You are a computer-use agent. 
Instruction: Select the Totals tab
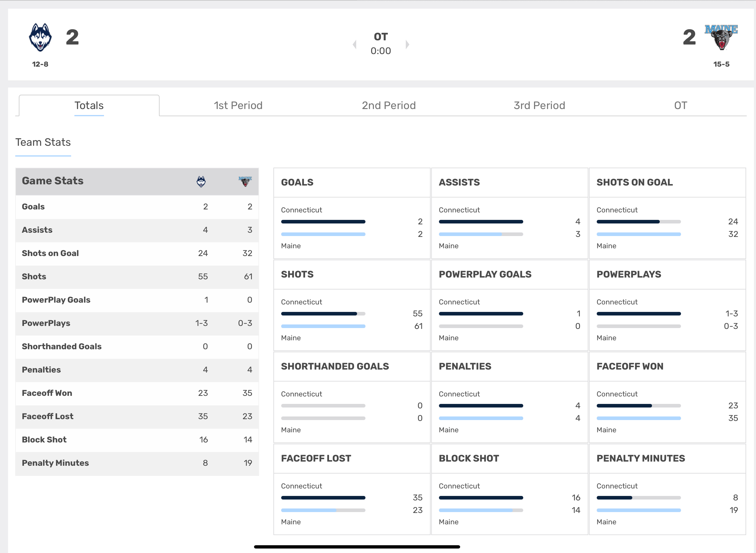tap(89, 105)
